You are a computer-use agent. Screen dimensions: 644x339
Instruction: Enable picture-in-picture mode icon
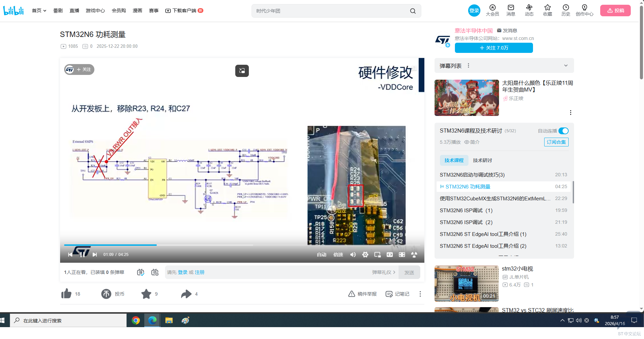tap(378, 255)
